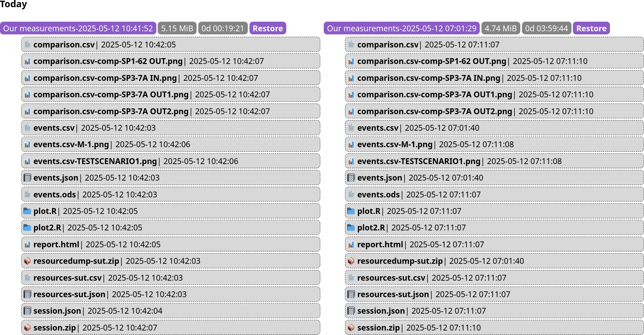This screenshot has height=335, width=644.
Task: Click the folder icon next to plot.R in the left list
Action: (27, 211)
